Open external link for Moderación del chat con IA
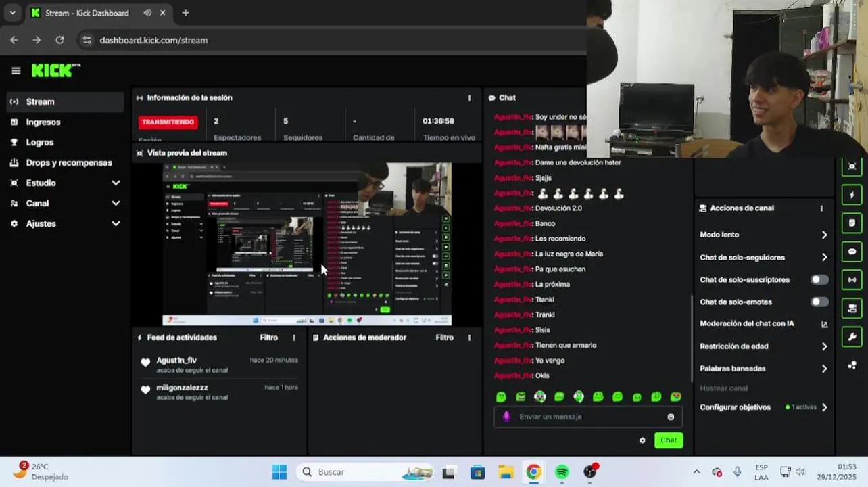 click(824, 324)
